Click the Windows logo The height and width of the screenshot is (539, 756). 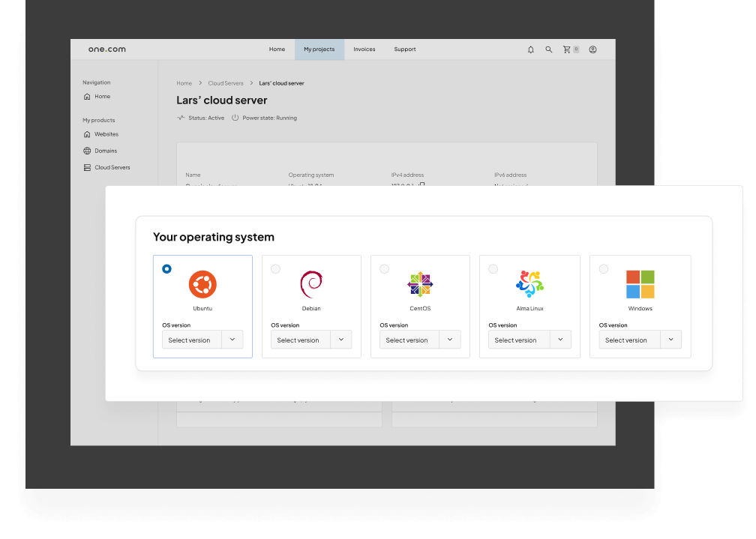point(640,284)
